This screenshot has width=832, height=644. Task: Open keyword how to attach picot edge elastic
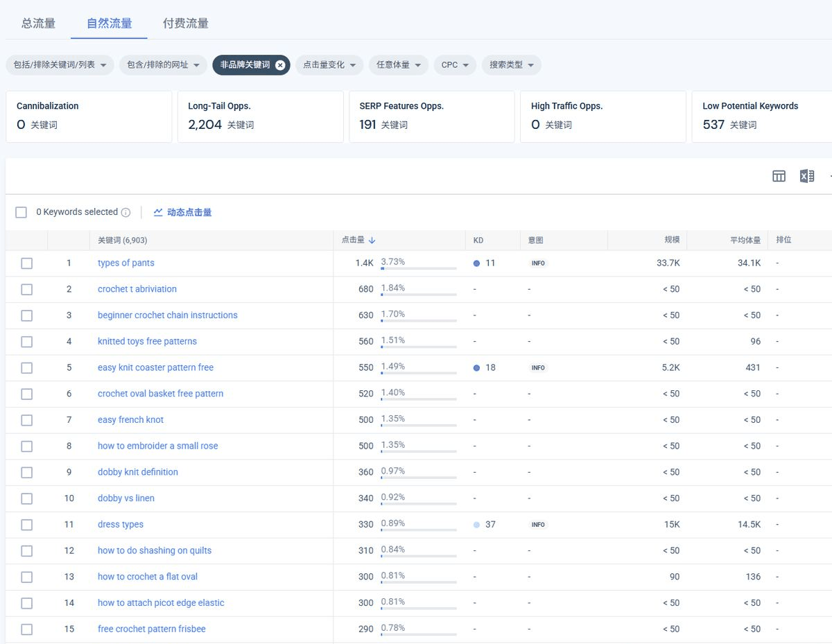coord(161,603)
